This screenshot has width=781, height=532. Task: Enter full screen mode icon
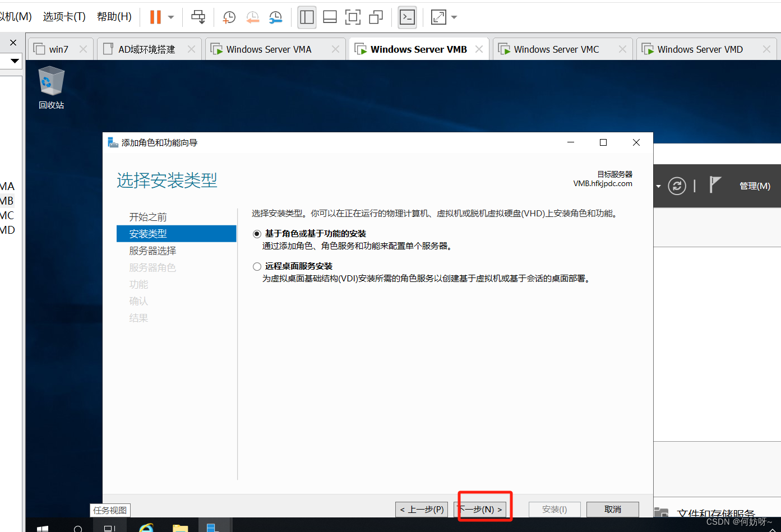pyautogui.click(x=353, y=17)
